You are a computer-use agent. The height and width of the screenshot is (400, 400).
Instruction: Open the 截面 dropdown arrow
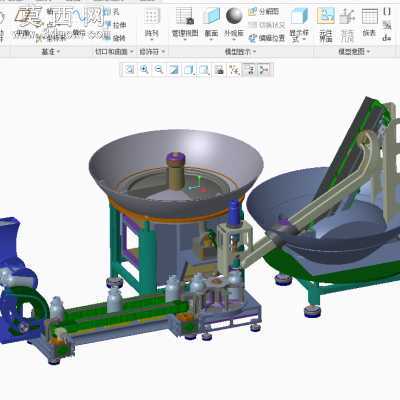[212, 40]
